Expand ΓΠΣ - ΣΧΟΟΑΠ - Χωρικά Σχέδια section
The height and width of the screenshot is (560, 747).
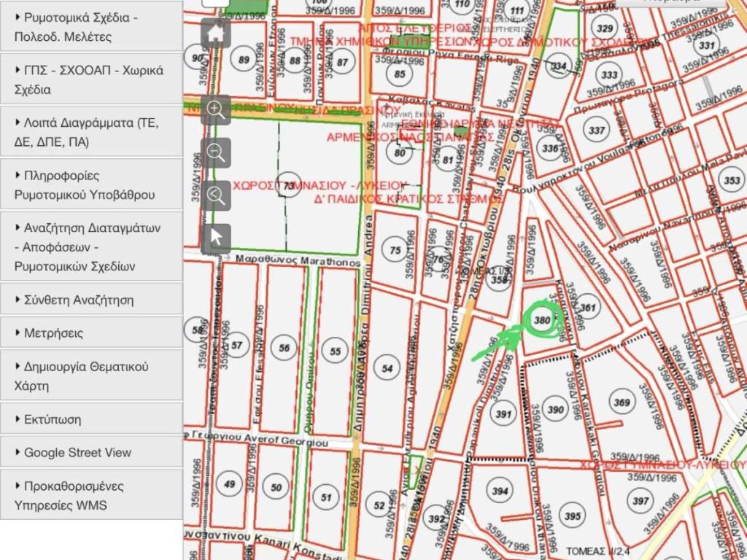coord(91,80)
